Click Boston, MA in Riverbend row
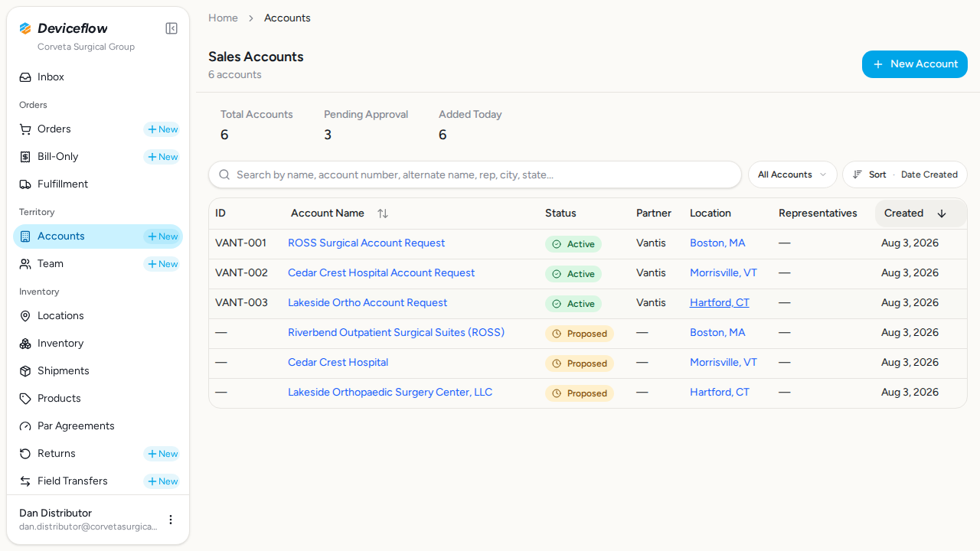This screenshot has height=551, width=980. 717,333
